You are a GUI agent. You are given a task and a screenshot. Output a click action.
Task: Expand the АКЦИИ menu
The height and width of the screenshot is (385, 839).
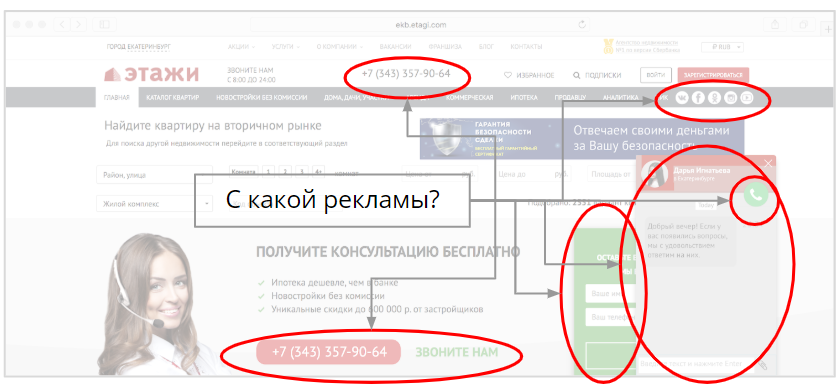pyautogui.click(x=241, y=47)
